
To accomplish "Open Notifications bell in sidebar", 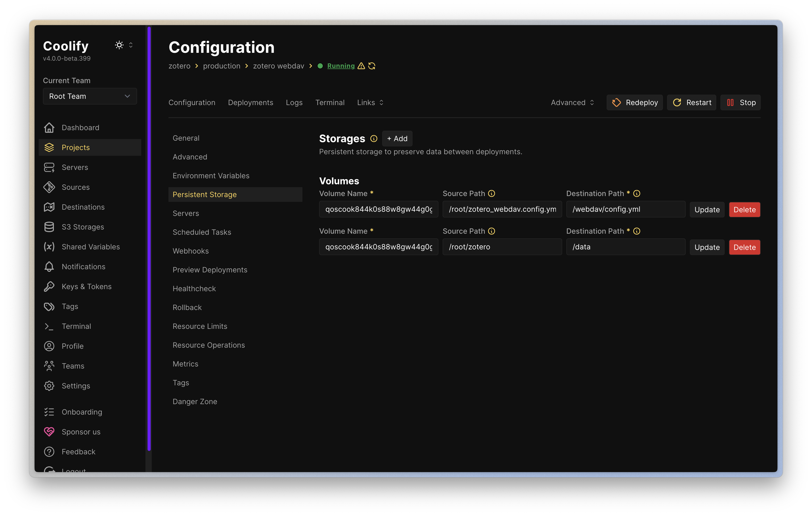I will point(49,267).
